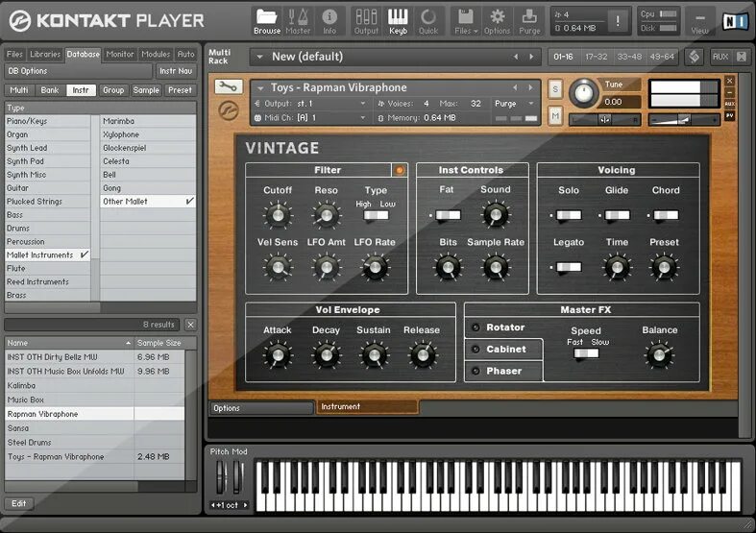Select next multi rack preset arrow
This screenshot has width=756, height=533.
coord(531,57)
